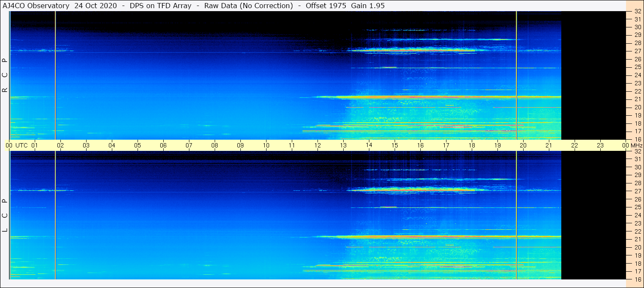Viewport: 644px width, 288px height.
Task: Click the 19 hour tick on UTC axis
Action: click(x=497, y=145)
